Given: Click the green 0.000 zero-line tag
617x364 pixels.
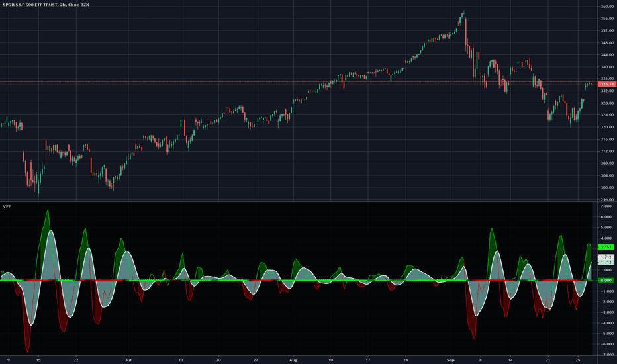Looking at the screenshot, I should (x=606, y=280).
